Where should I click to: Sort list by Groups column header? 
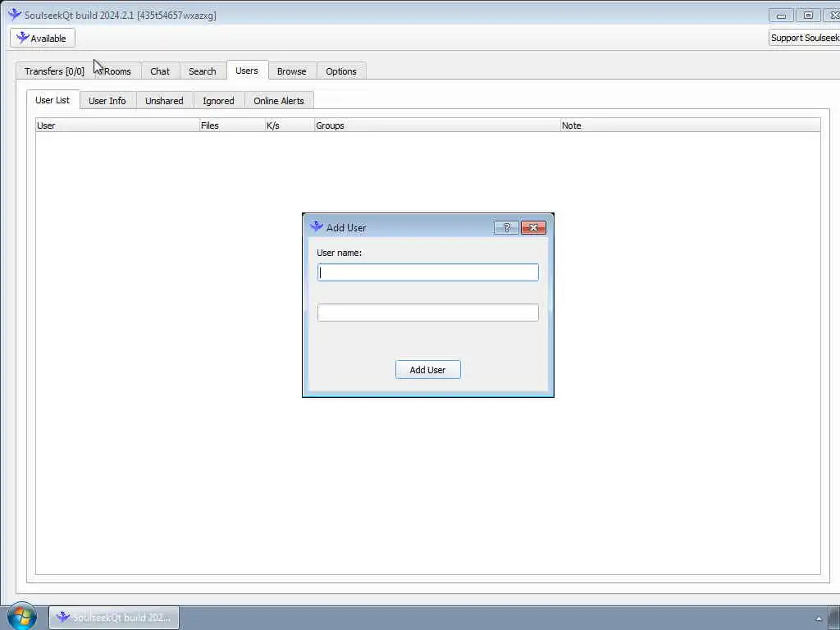click(x=437, y=126)
